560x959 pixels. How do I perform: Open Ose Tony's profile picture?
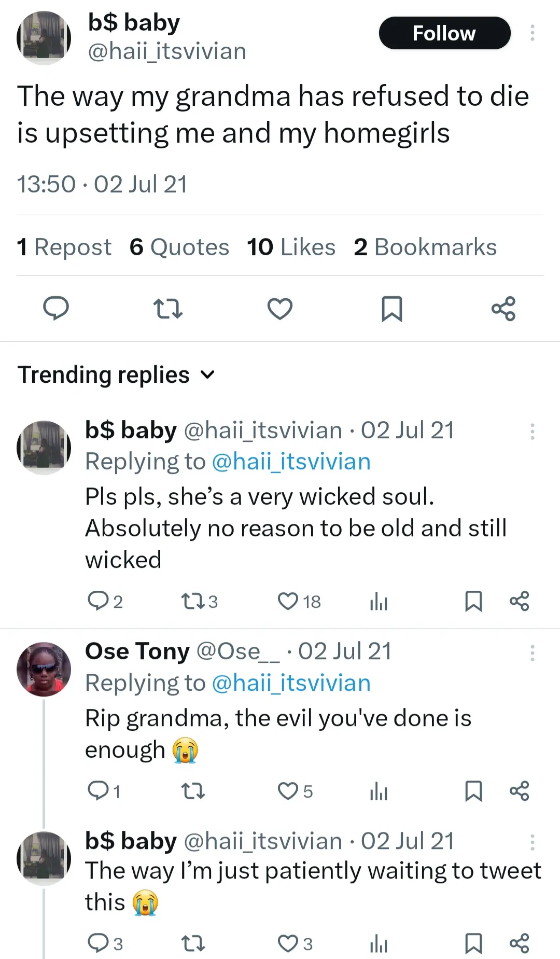(x=44, y=669)
